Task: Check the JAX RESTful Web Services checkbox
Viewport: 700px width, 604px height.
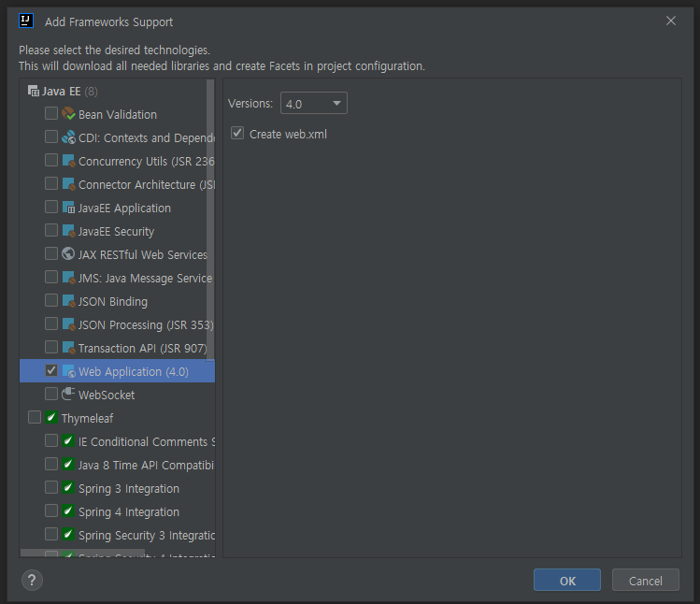Action: tap(51, 253)
